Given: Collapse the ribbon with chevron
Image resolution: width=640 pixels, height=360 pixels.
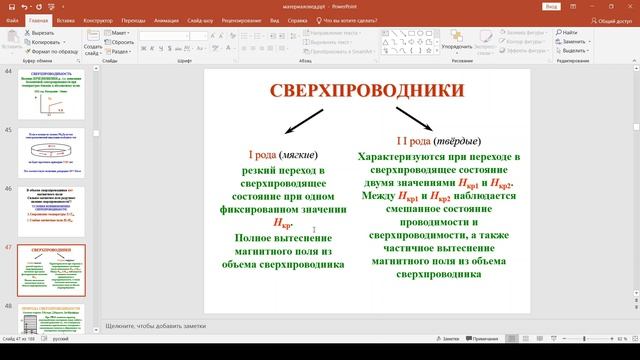Looking at the screenshot, I should click(634, 60).
